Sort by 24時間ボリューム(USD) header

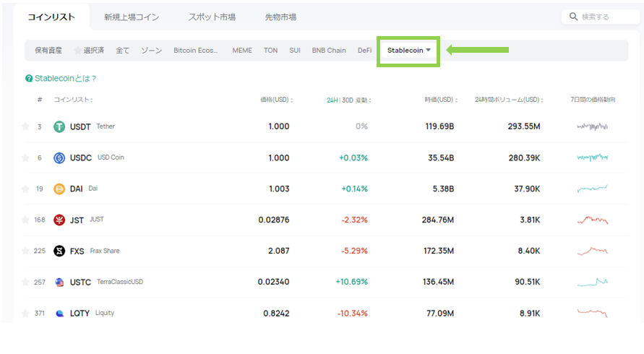click(x=510, y=100)
